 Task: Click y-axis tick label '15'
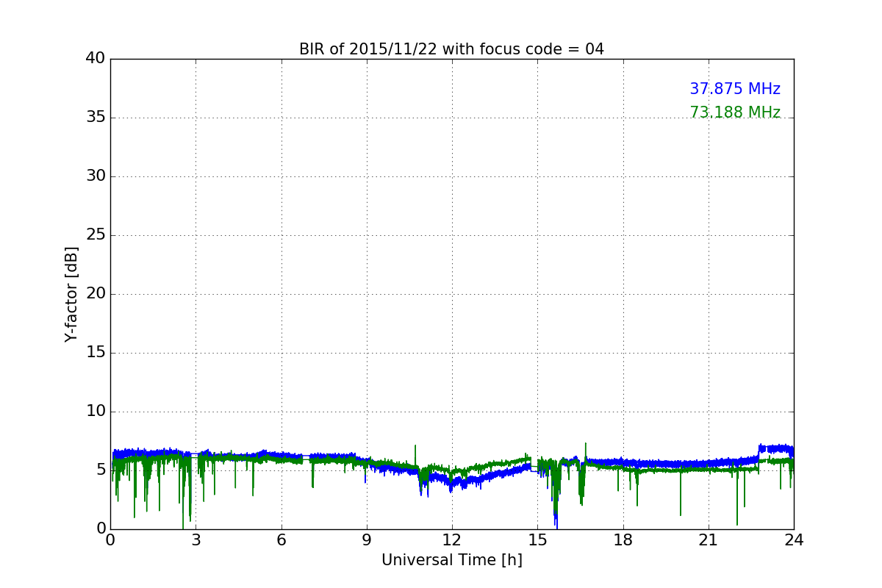(96, 353)
